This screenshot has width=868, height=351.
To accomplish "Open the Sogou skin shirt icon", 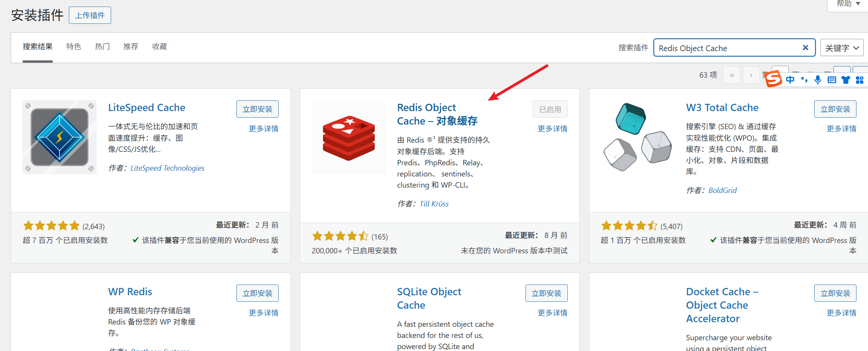I will pos(846,80).
